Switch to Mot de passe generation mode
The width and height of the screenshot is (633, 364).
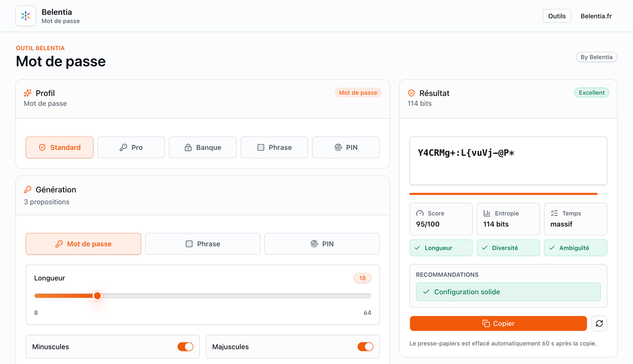click(83, 244)
